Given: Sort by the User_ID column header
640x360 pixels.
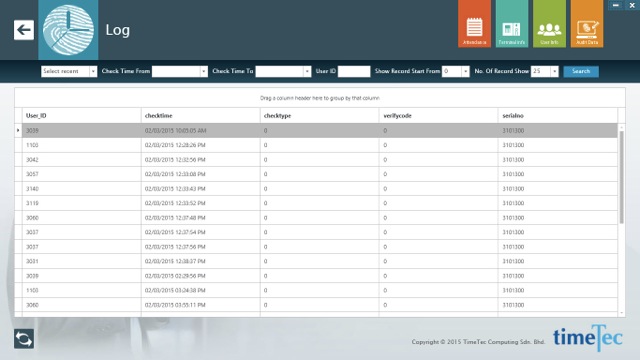Looking at the screenshot, I should (82, 116).
